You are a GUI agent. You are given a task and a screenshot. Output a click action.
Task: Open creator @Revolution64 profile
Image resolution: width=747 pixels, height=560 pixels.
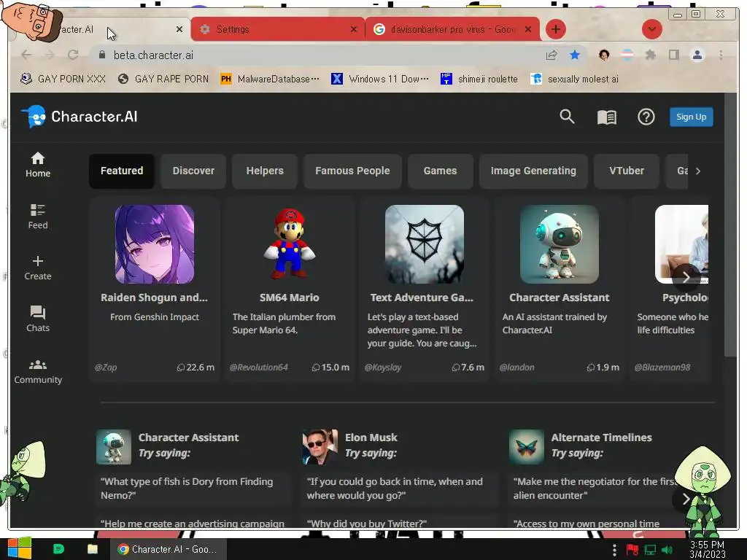(259, 367)
